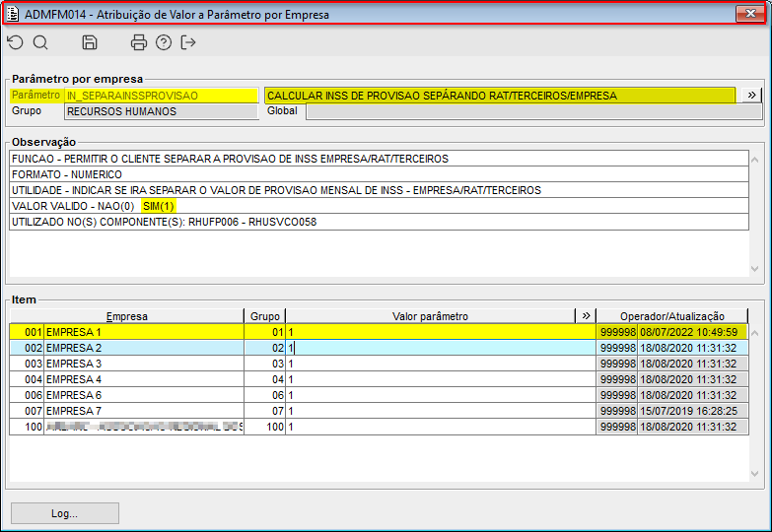The image size is (772, 532).
Task: Click Item grid scrollbar up arrow
Action: click(x=755, y=333)
